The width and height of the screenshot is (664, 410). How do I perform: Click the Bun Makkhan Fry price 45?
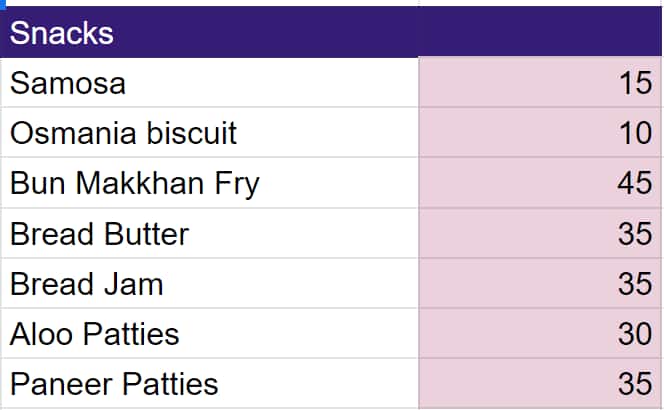point(540,184)
